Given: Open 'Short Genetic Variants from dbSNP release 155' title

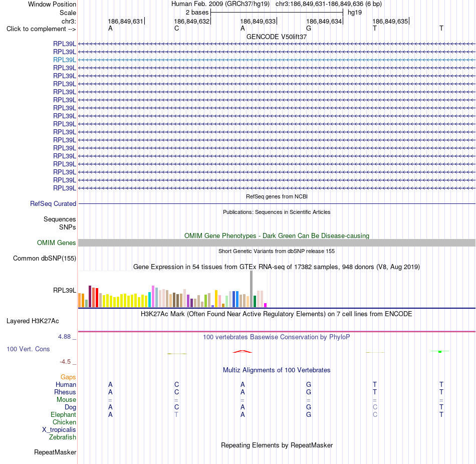Looking at the screenshot, I should [276, 251].
